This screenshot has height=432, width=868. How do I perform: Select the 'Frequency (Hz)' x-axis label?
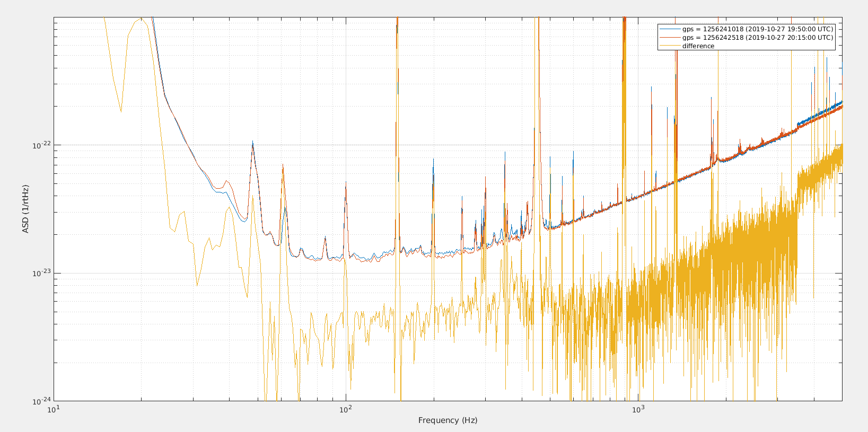pos(448,420)
